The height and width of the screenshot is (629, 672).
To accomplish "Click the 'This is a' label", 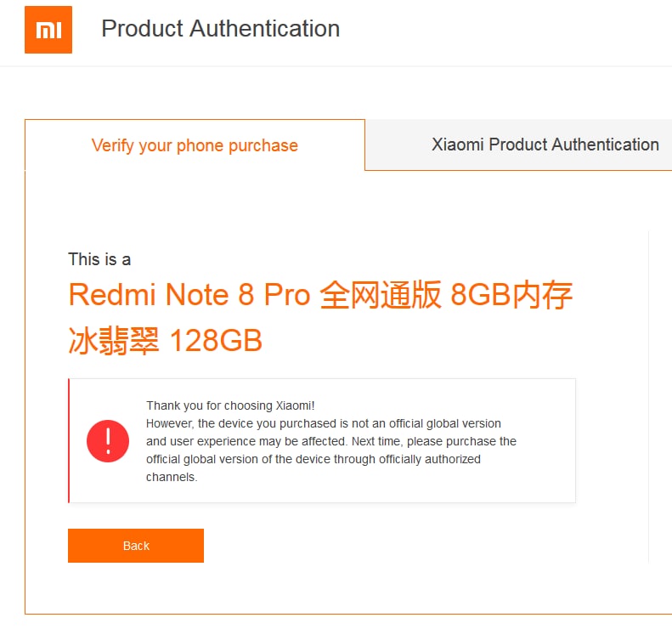I will point(99,259).
